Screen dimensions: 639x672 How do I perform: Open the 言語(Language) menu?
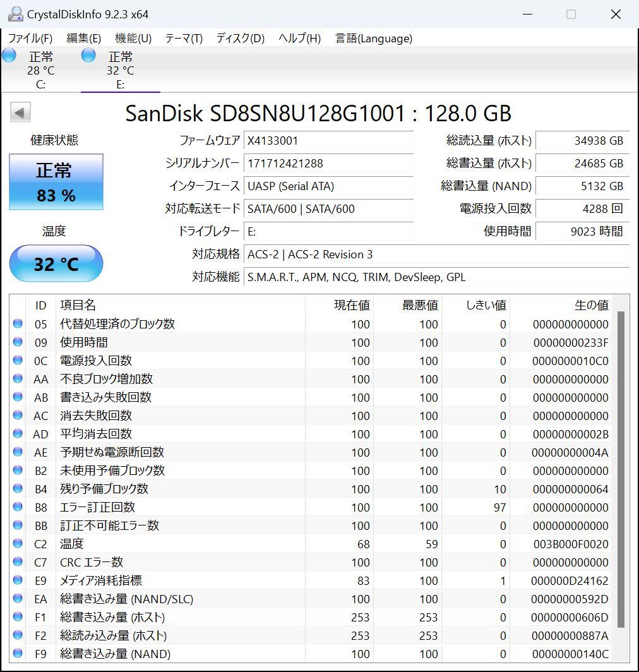point(373,39)
